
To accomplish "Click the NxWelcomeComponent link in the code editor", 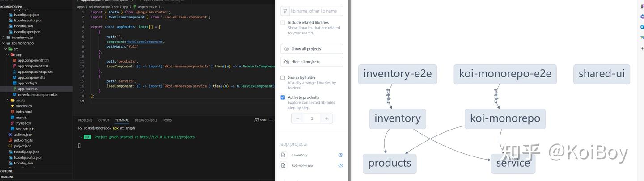I will (144, 42).
